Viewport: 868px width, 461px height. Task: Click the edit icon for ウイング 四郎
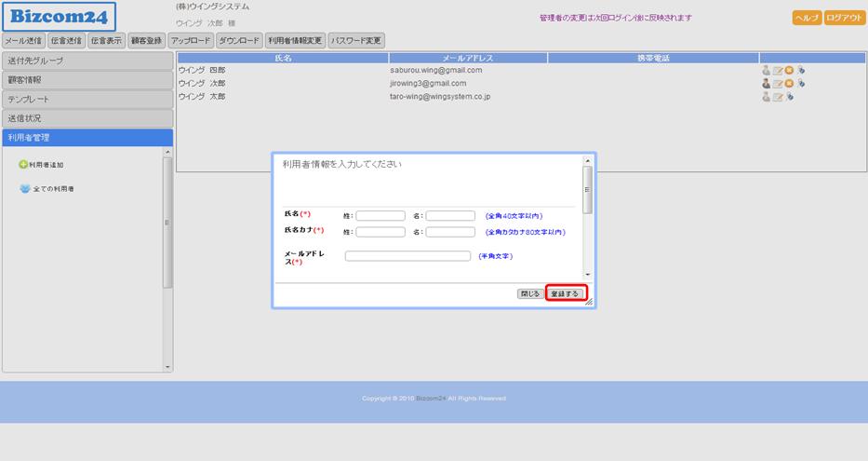(x=778, y=70)
